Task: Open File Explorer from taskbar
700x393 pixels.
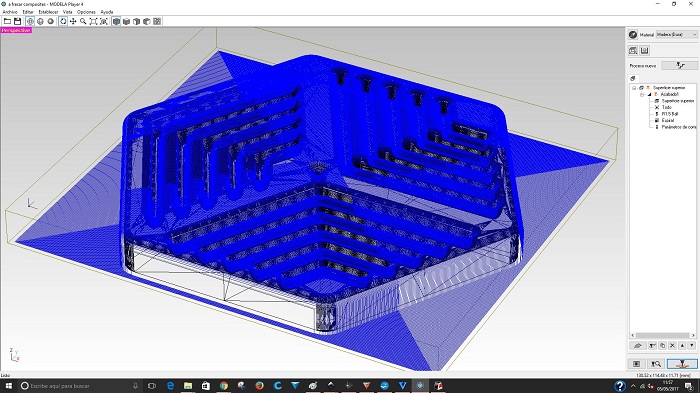Action: [x=188, y=385]
